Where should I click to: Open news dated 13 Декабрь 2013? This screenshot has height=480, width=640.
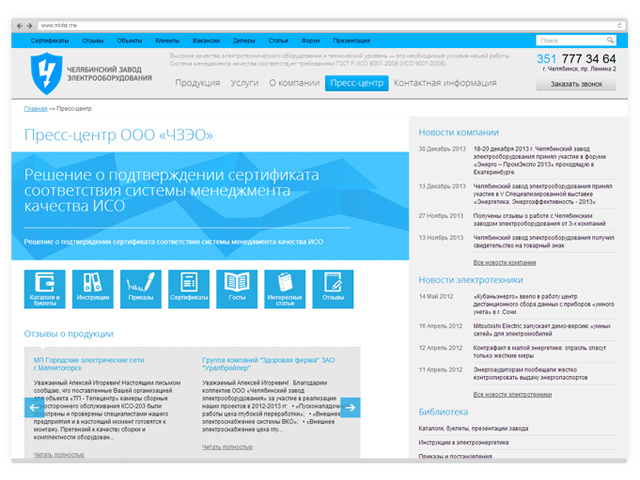(543, 194)
